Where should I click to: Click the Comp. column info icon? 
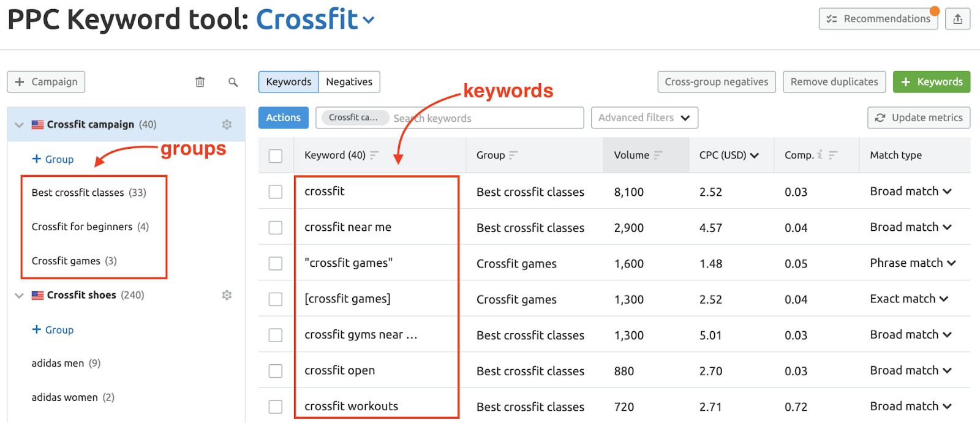(x=820, y=155)
